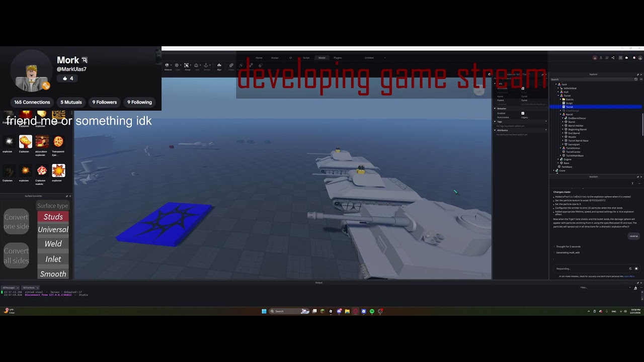This screenshot has height=362, width=644.
Task: Select the Model ribbon tab
Action: pos(322,58)
